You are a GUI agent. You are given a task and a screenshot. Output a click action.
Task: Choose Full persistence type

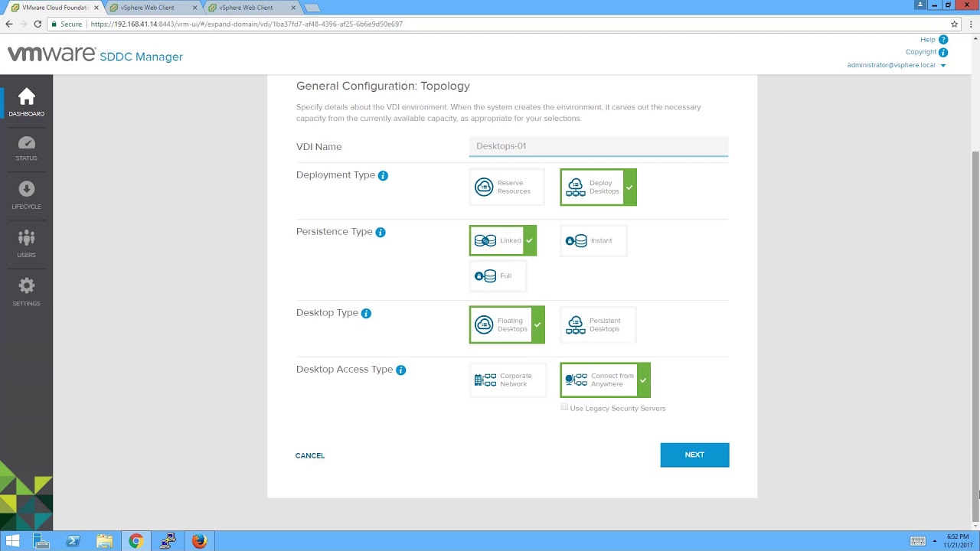pyautogui.click(x=498, y=275)
